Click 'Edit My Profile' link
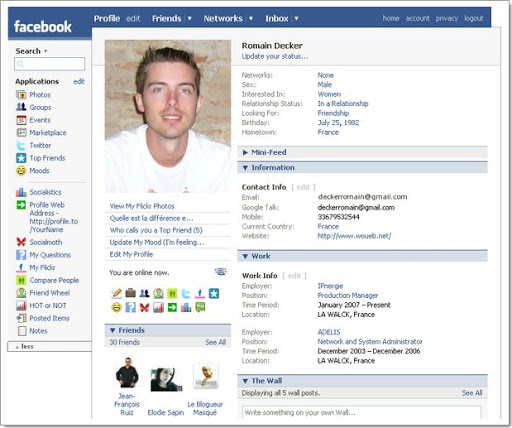512x428 pixels. tap(131, 254)
